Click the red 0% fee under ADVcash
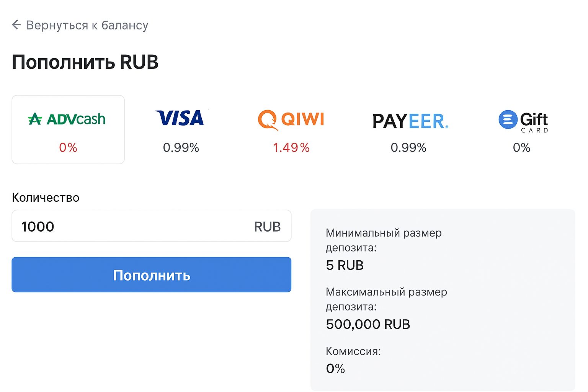588x392 pixels. (x=68, y=147)
